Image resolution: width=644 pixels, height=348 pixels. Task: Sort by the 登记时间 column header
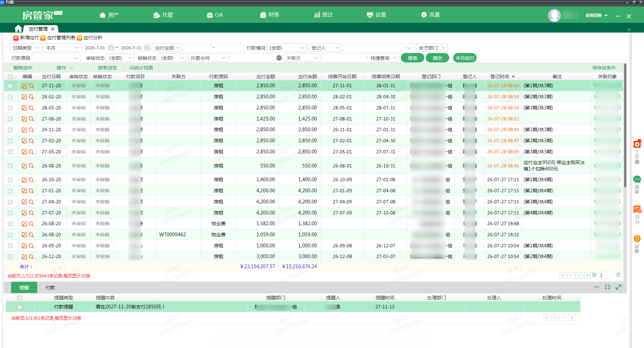[x=502, y=77]
